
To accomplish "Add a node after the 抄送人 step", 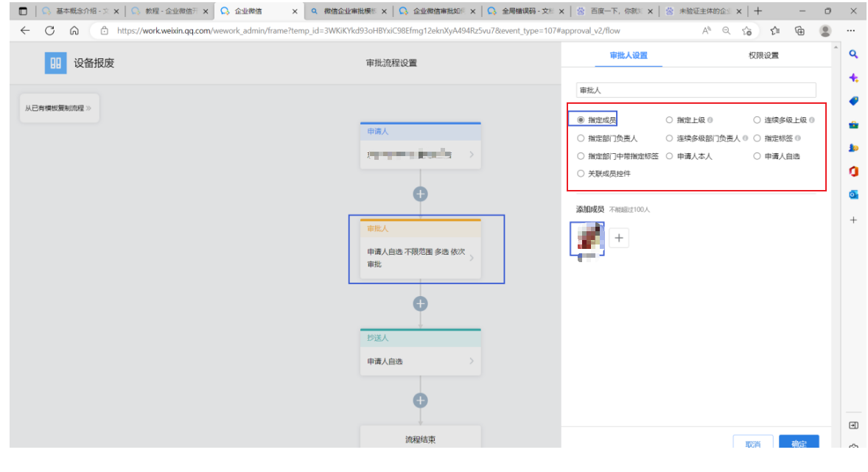I will coord(420,401).
